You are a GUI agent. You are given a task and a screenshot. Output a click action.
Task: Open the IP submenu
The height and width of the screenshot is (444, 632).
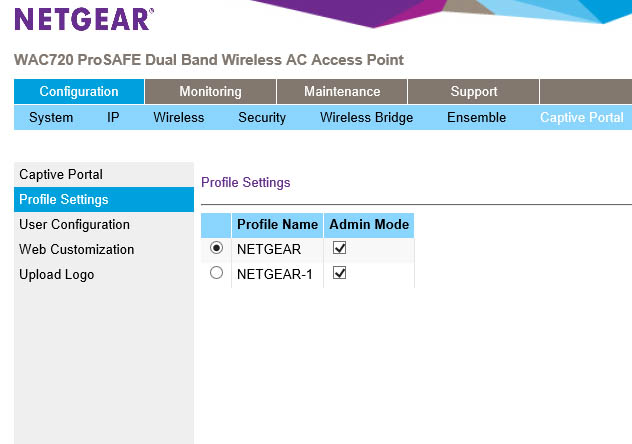[x=113, y=118]
